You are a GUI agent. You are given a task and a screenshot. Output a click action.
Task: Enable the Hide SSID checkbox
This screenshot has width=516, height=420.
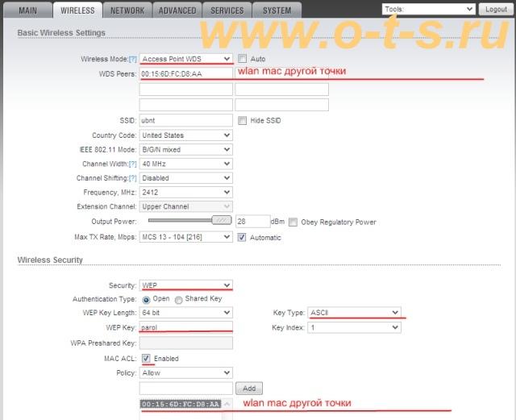pos(242,120)
